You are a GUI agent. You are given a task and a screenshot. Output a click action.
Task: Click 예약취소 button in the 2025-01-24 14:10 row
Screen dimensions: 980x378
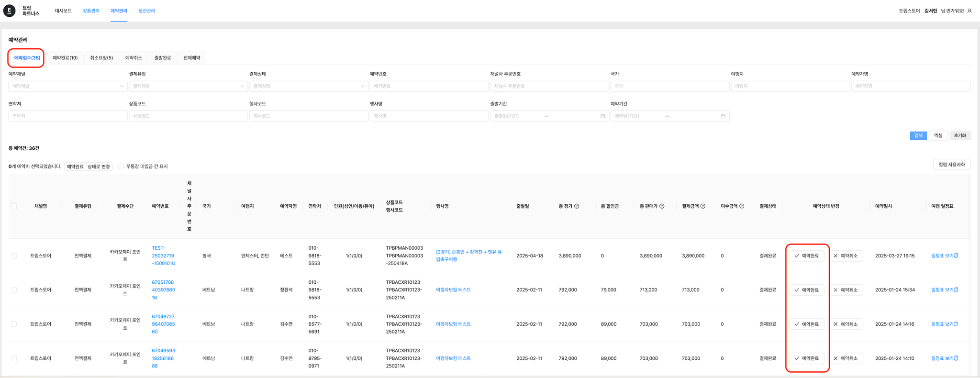tap(846, 358)
